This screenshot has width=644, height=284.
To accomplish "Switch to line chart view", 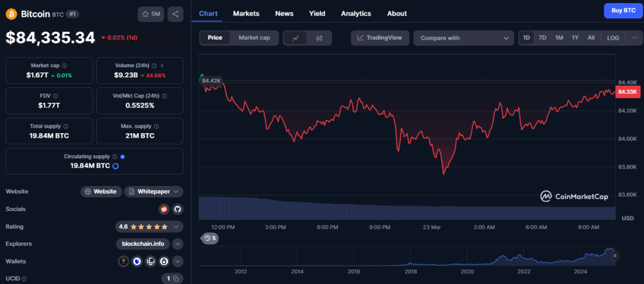I will pyautogui.click(x=296, y=38).
